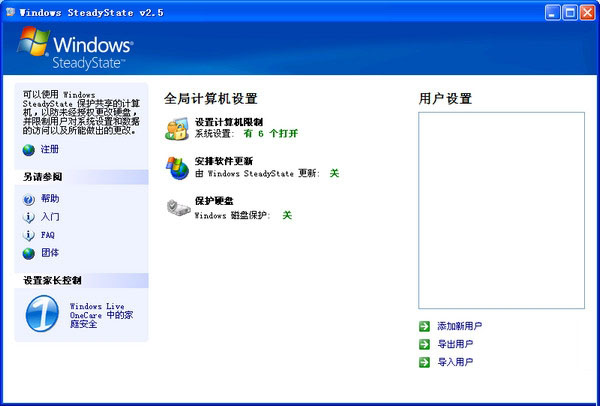Close the Windows SteadyState window
Screen dimensions: 600x406
tap(584, 12)
